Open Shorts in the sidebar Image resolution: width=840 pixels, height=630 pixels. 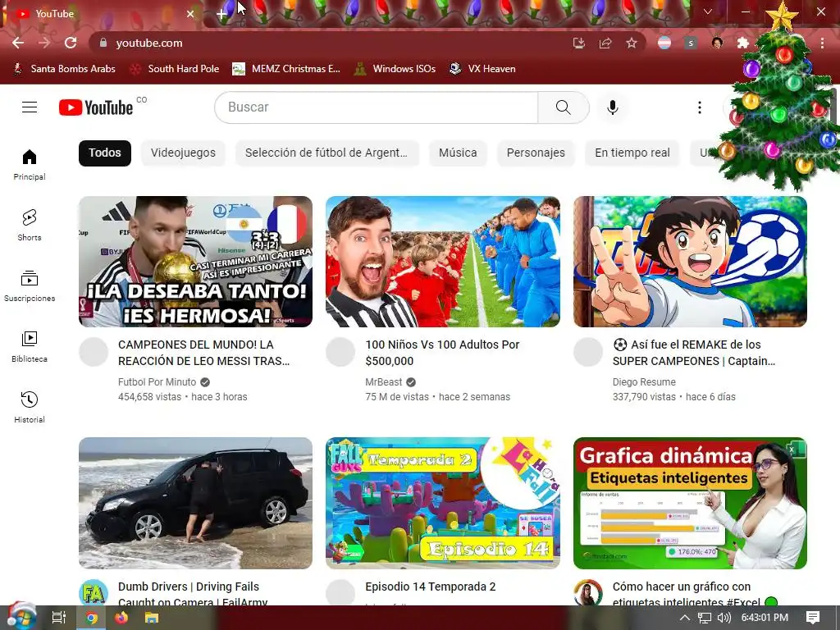pyautogui.click(x=30, y=225)
